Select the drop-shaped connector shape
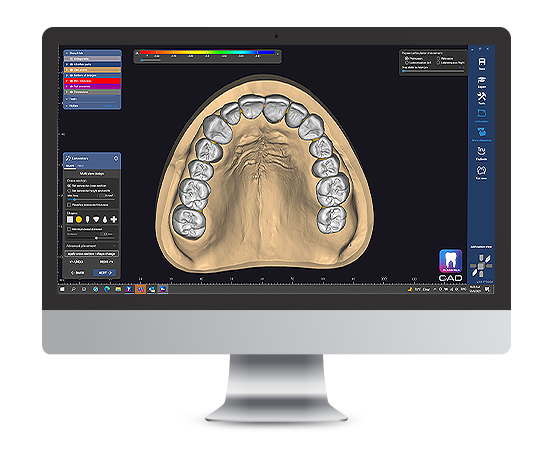550x450 pixels. coord(105,220)
